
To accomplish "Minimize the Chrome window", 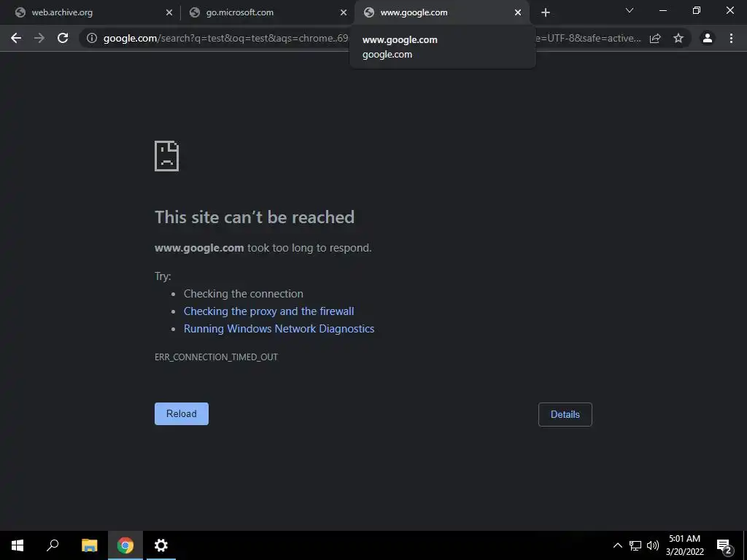I will 662,10.
